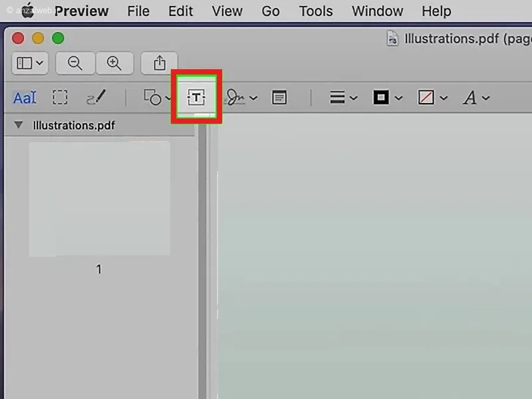
Task: Open the Tools menu
Action: pyautogui.click(x=315, y=11)
